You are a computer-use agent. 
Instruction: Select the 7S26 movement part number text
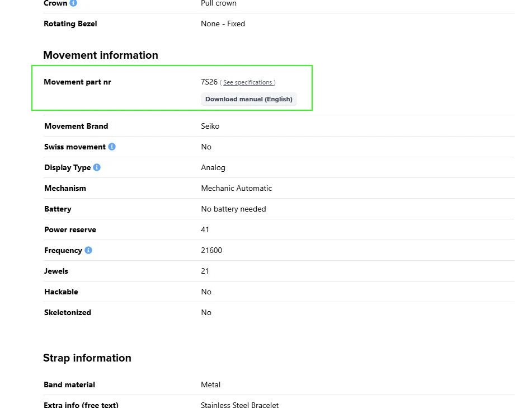point(209,81)
